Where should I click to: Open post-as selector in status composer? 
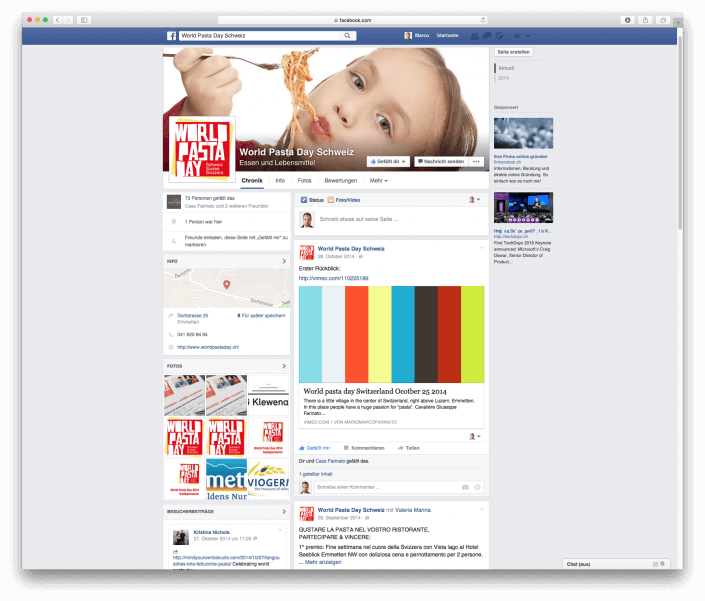475,200
